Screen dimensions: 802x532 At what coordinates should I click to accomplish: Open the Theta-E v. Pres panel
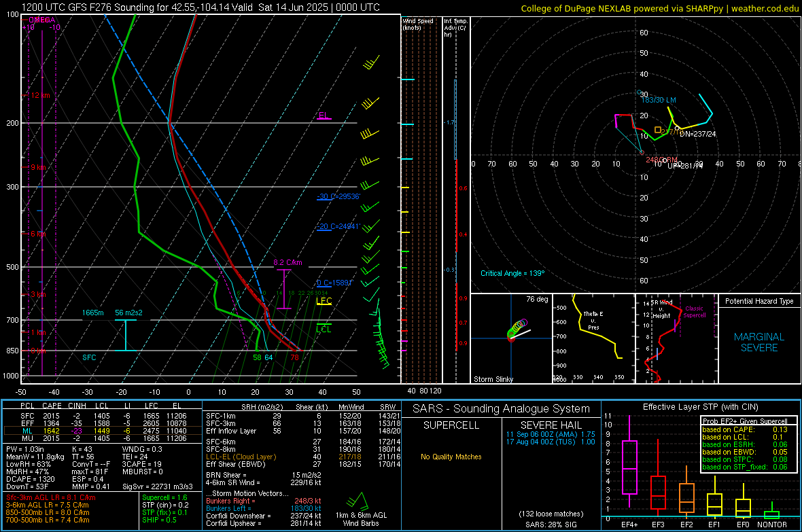(x=593, y=338)
